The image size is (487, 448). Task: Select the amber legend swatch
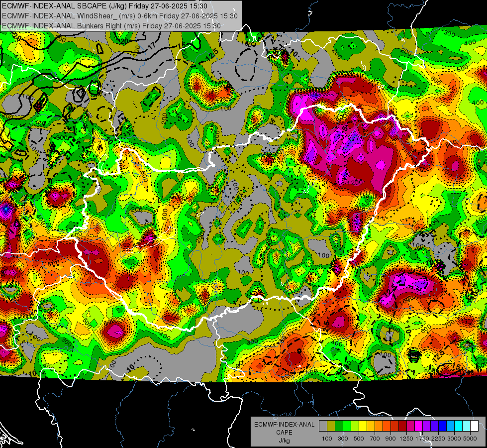(371, 426)
